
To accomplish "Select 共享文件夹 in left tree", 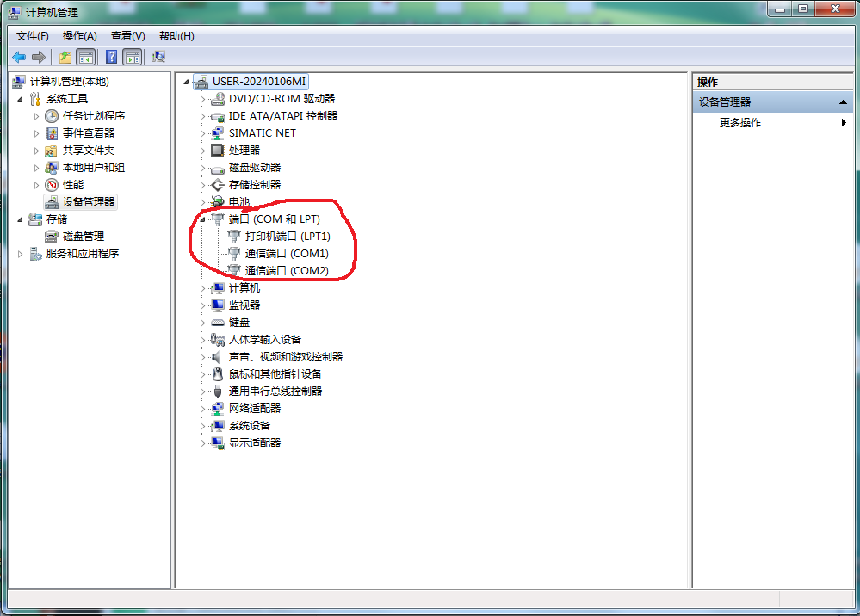I will point(89,151).
